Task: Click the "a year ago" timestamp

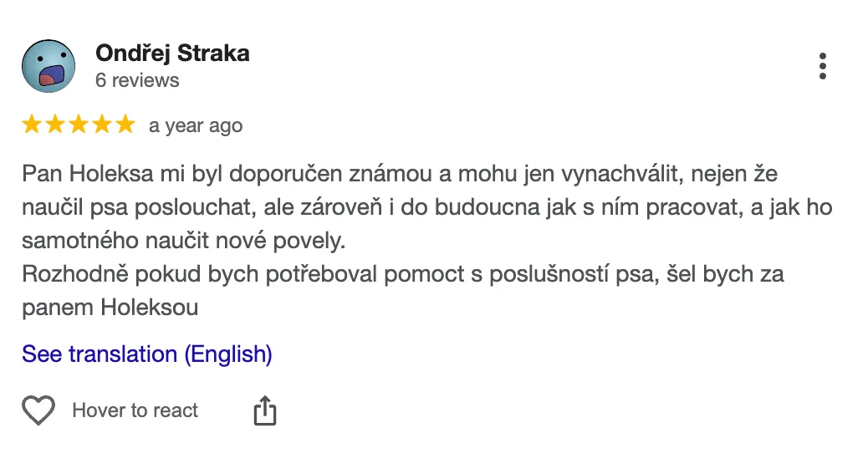Action: click(196, 126)
